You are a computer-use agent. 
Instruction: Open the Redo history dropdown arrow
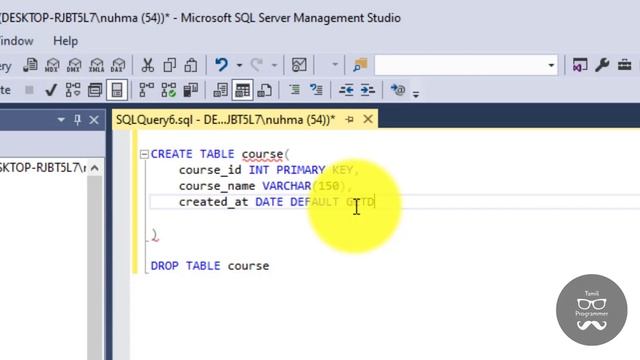274,65
